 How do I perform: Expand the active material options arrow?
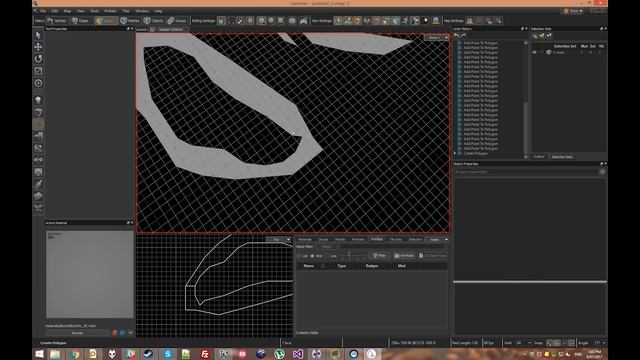pyautogui.click(x=130, y=333)
